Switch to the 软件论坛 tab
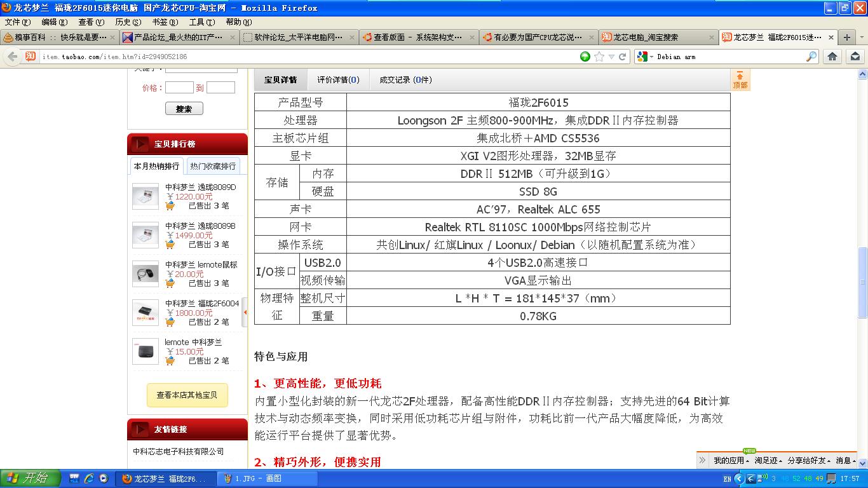 click(299, 37)
